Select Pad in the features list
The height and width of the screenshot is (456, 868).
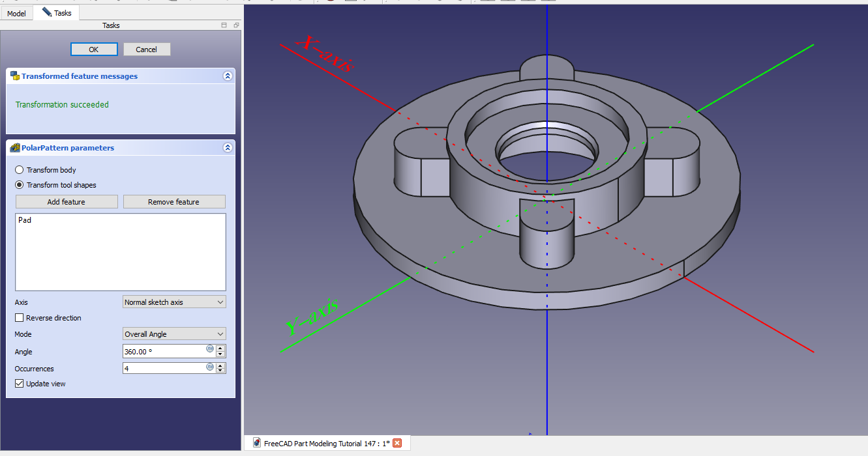[25, 220]
